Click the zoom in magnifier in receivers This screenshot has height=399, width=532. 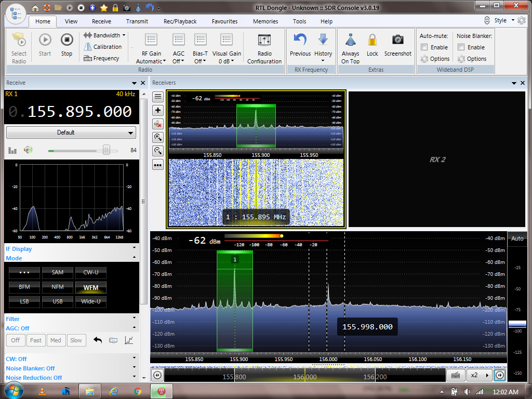tap(158, 137)
